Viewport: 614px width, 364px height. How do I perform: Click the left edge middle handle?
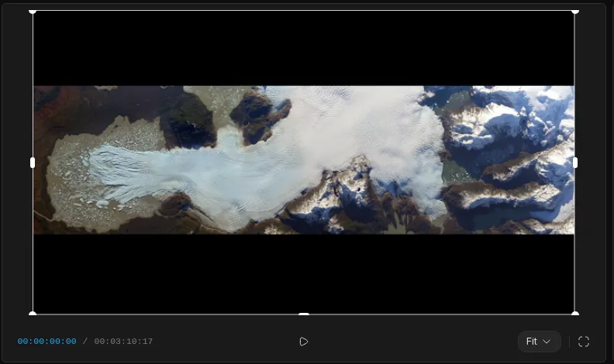point(33,163)
